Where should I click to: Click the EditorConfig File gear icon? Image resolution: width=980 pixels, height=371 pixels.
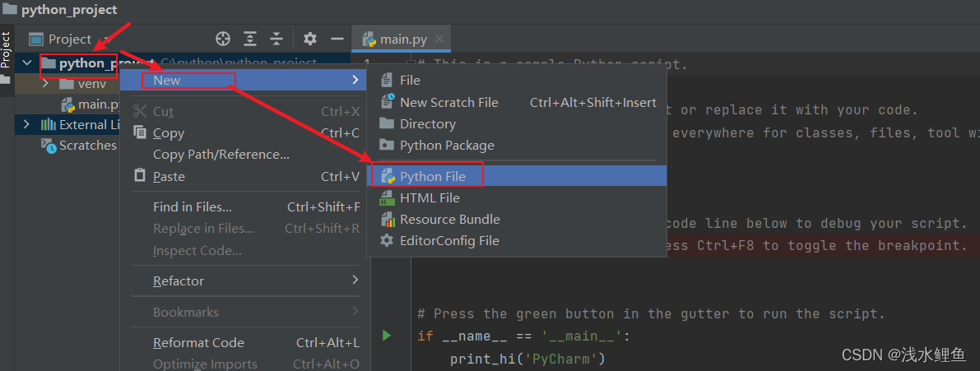click(388, 240)
